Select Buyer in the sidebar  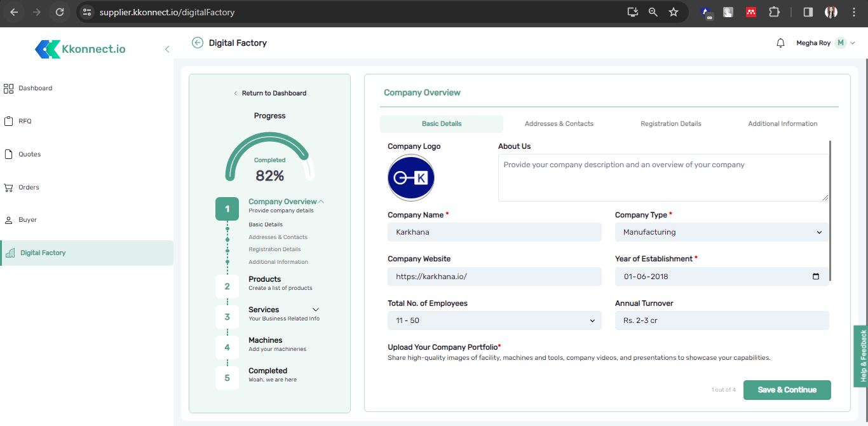(27, 220)
